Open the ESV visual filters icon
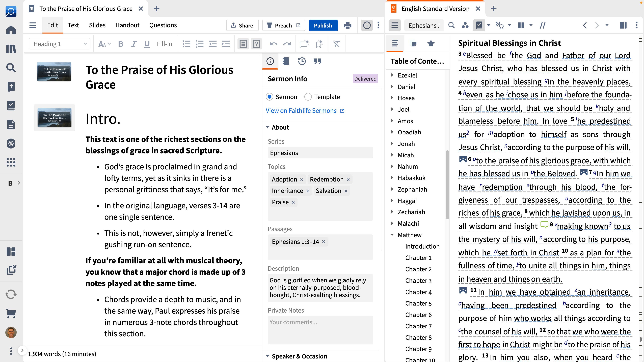The height and width of the screenshot is (362, 644). pyautogui.click(x=465, y=25)
